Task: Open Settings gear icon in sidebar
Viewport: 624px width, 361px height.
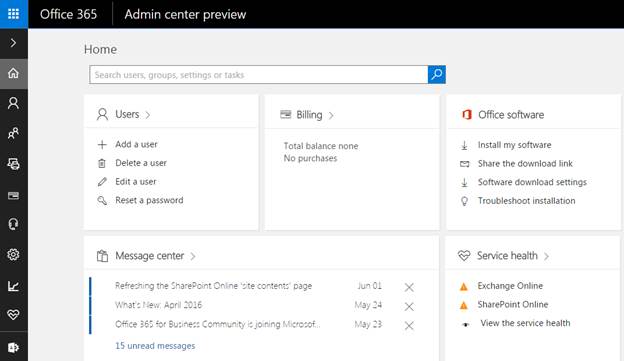Action: [14, 254]
